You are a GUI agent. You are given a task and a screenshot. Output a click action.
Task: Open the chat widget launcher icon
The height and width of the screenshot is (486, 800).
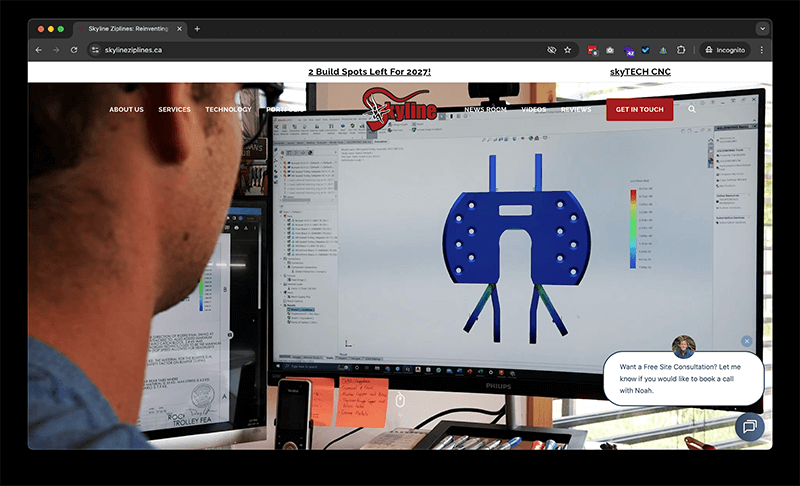pos(749,427)
